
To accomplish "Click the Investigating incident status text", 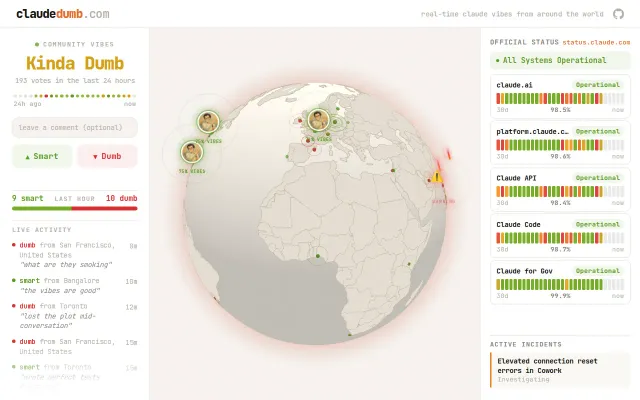I will [x=523, y=380].
